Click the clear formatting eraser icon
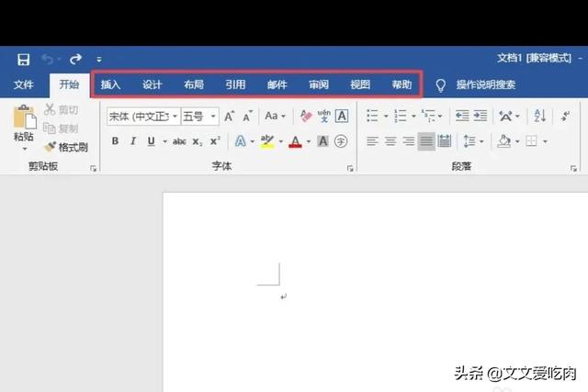This screenshot has width=588, height=392. (306, 117)
